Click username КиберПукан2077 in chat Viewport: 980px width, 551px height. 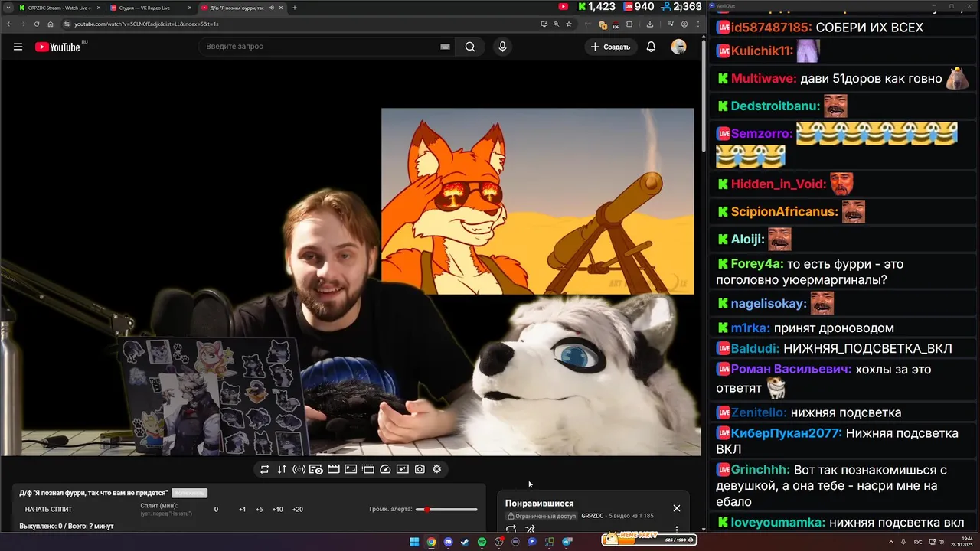[786, 433]
